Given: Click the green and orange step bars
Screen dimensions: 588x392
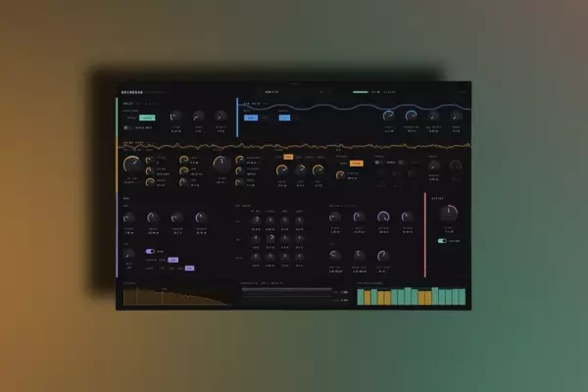Looking at the screenshot, I should (x=412, y=296).
